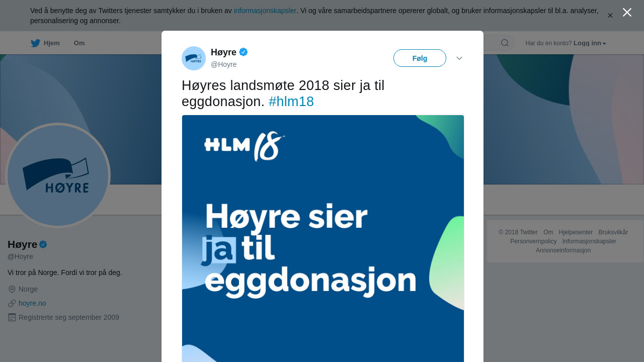Open the informasjonskapsler link in banner
644x362 pixels.
pyautogui.click(x=265, y=11)
